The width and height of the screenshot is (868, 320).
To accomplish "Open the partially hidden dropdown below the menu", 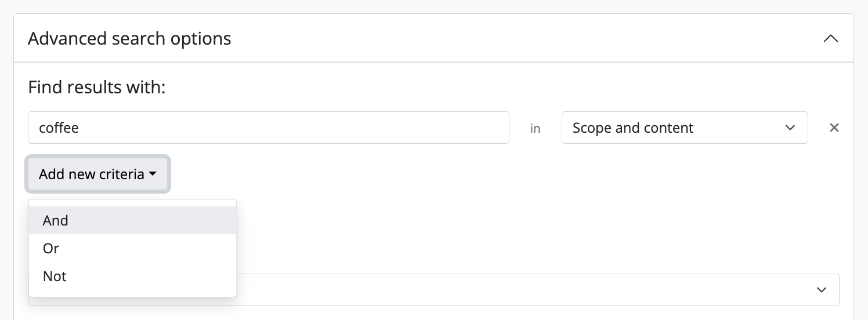I will (x=522, y=290).
